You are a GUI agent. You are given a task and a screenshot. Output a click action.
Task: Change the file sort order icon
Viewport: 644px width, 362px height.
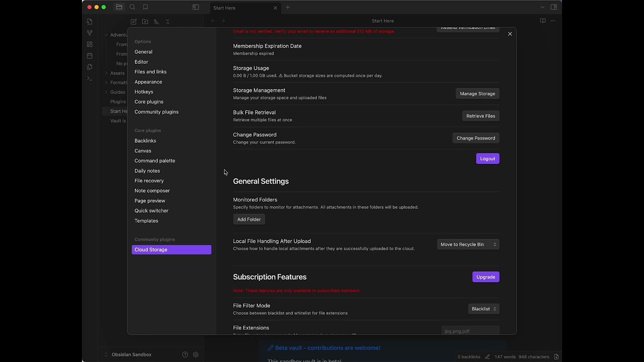pos(156,22)
